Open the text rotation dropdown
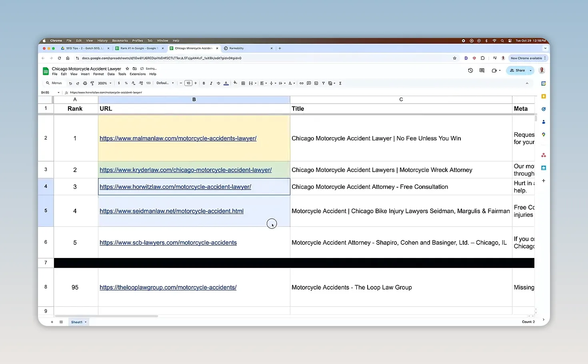588x364 pixels. (x=292, y=83)
